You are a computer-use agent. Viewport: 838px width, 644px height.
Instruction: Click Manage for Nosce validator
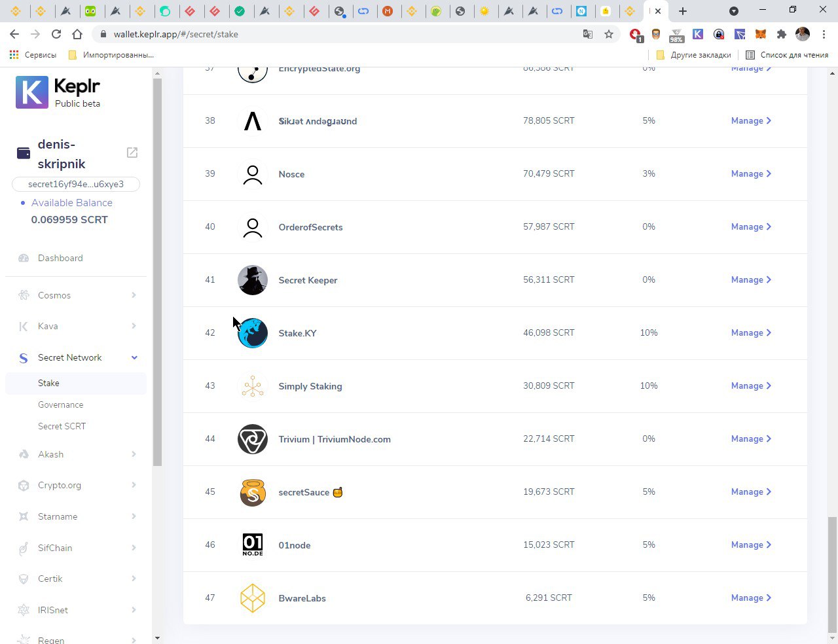(750, 174)
